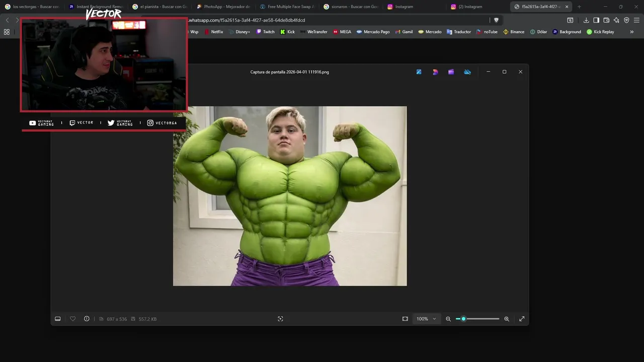Switch to 'el pianista' Google search tab

pyautogui.click(x=159, y=7)
